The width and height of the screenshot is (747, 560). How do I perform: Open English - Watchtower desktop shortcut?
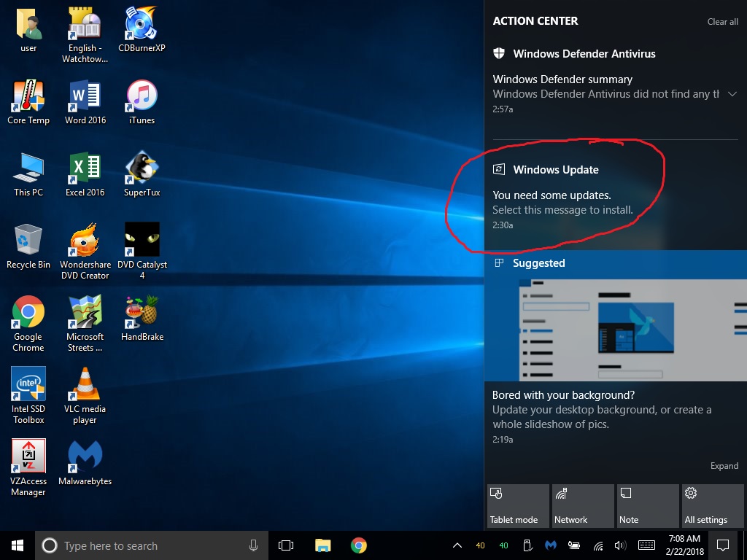click(85, 35)
